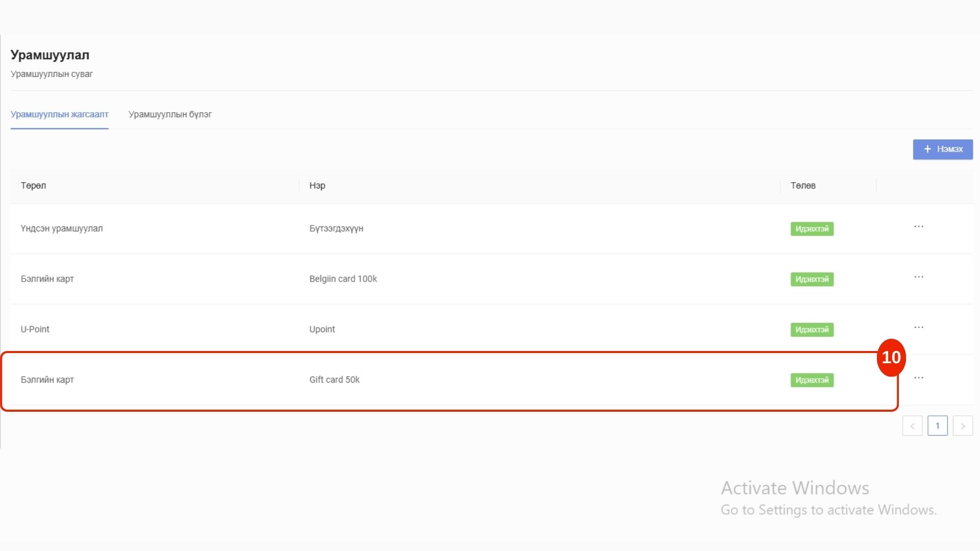980x551 pixels.
Task: Click Идэвхтэй status badge for Belgiin card 100k
Action: coord(812,280)
